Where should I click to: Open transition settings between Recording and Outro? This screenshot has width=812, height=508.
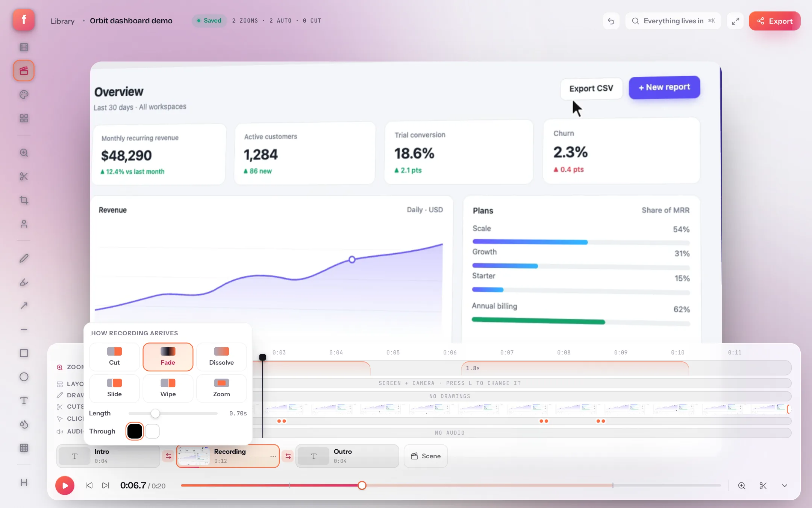[288, 456]
